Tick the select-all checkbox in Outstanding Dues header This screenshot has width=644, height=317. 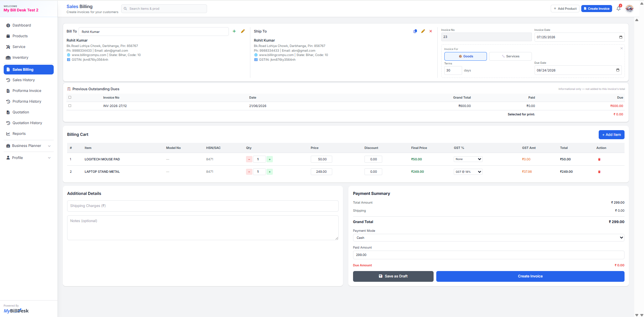click(x=70, y=97)
